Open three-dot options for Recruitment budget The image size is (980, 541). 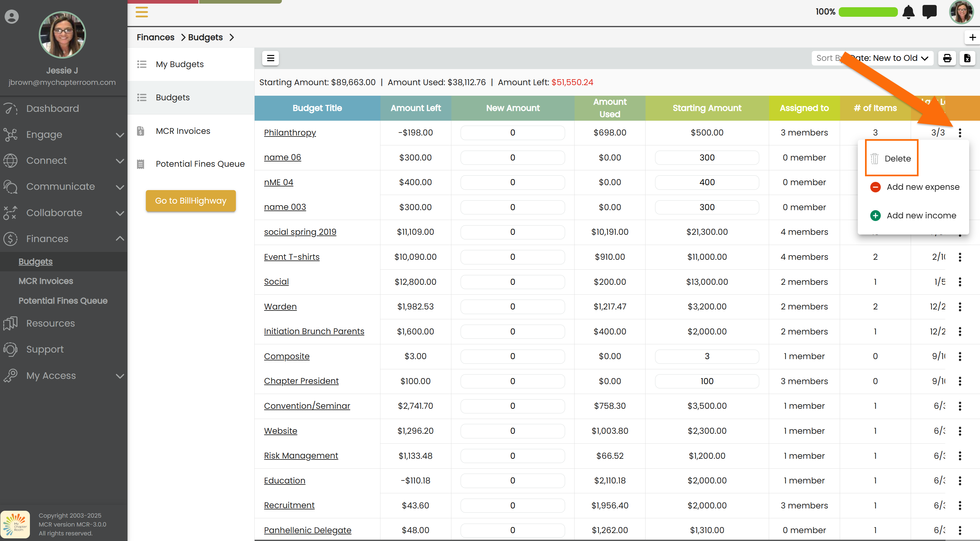click(x=959, y=505)
